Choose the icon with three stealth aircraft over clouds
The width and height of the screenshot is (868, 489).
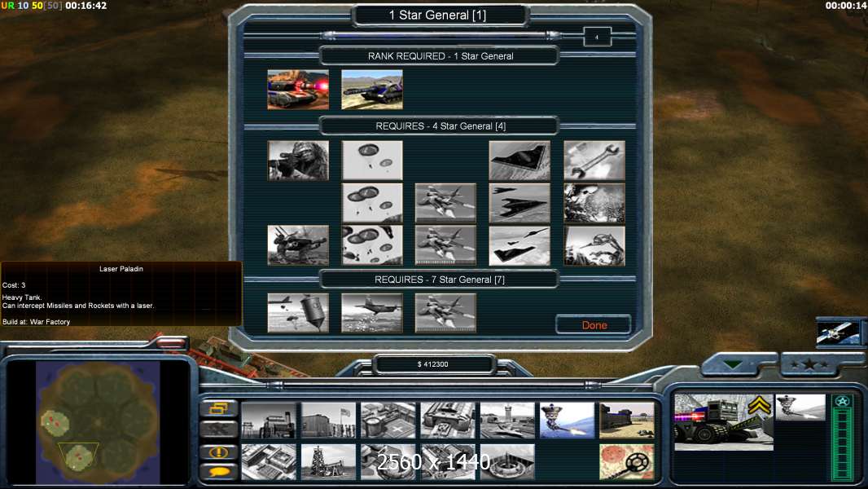(x=519, y=245)
